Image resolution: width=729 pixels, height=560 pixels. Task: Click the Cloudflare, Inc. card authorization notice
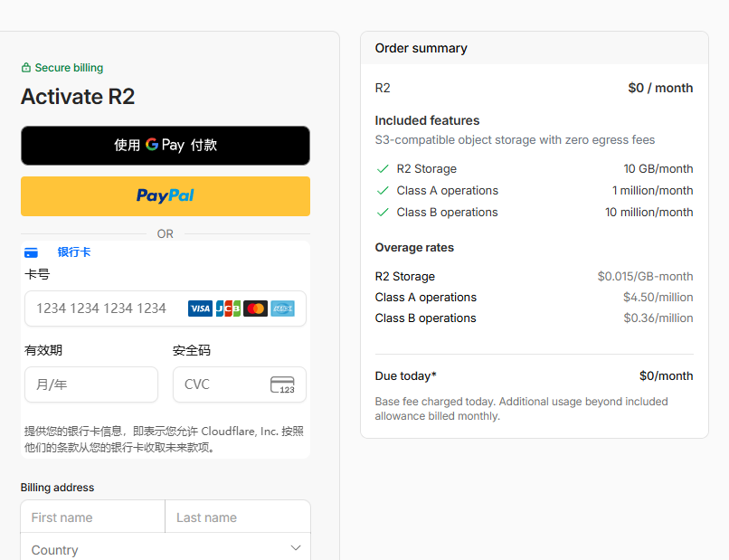164,439
